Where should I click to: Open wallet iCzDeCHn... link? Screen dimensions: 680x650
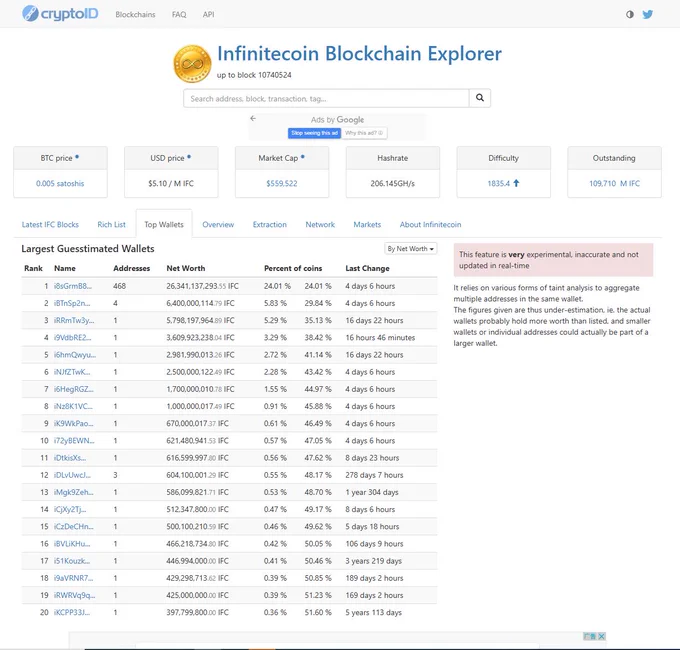click(74, 526)
